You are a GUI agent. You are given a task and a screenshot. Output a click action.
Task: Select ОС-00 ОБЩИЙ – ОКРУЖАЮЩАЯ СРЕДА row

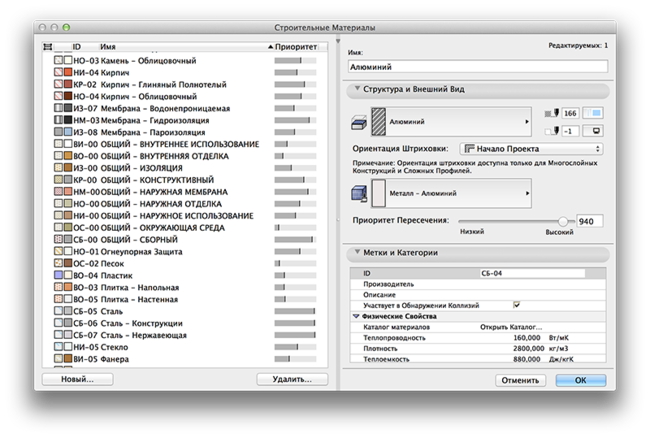(x=185, y=228)
